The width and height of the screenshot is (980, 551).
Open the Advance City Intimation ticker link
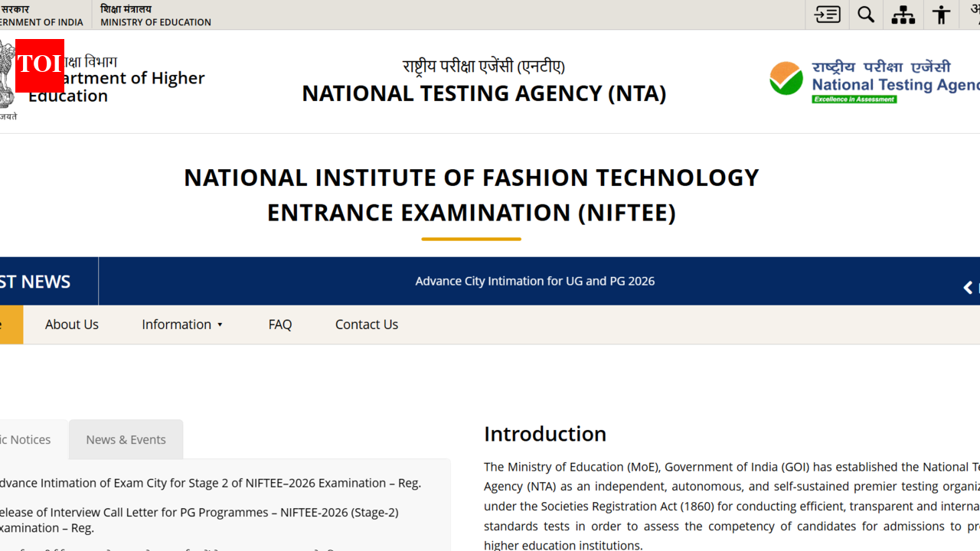[x=534, y=281]
